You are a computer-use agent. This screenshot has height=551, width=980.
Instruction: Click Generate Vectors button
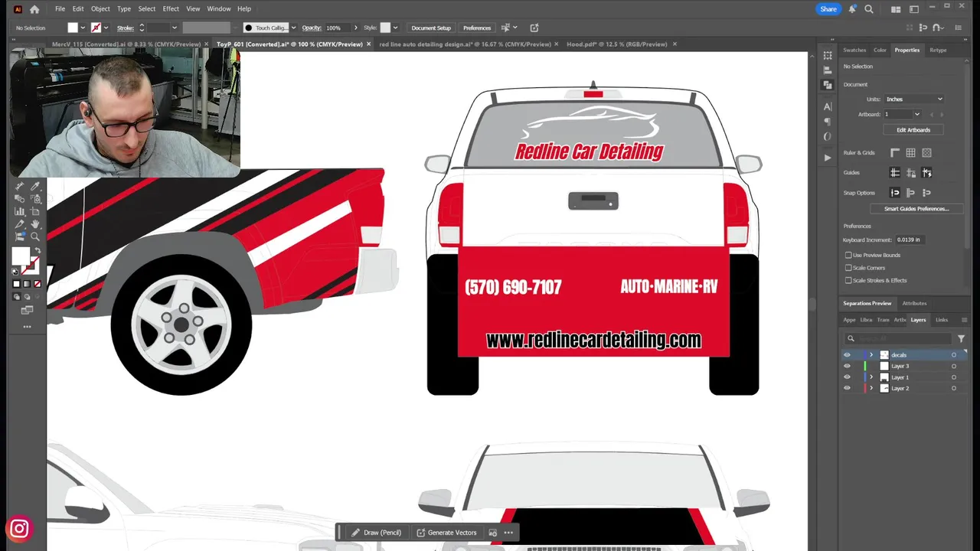446,533
